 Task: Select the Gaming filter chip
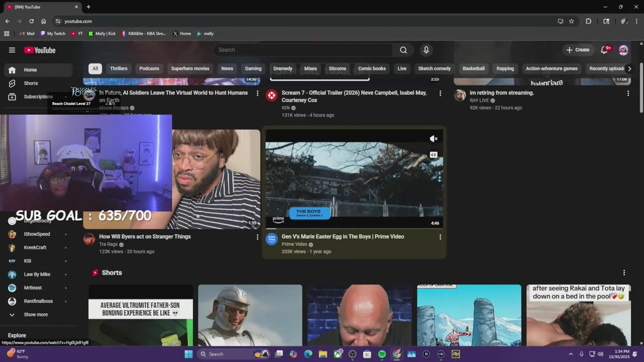(253, 68)
